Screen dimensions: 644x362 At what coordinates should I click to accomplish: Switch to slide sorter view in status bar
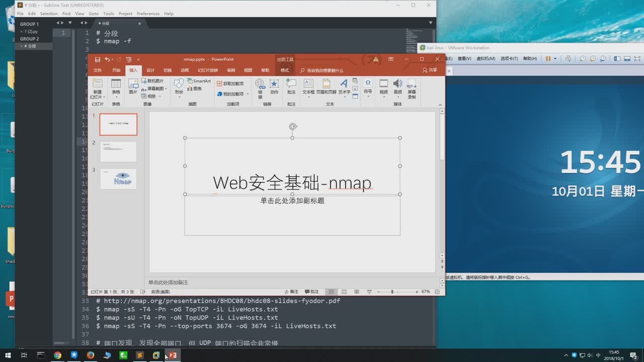pos(344,292)
